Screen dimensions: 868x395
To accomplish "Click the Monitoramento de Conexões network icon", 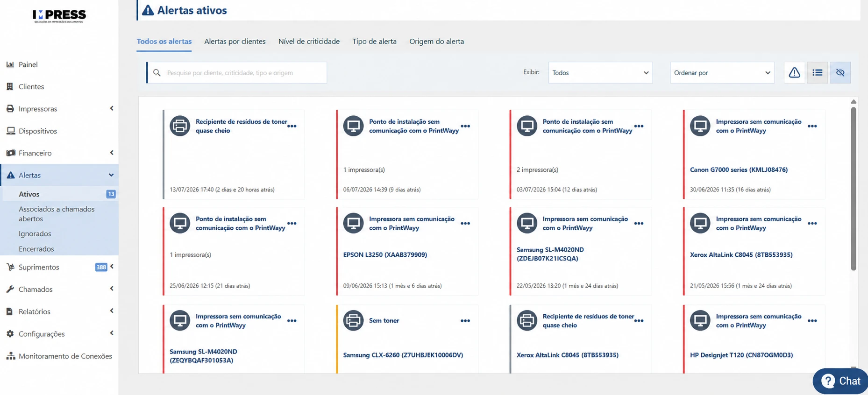I will coord(10,356).
